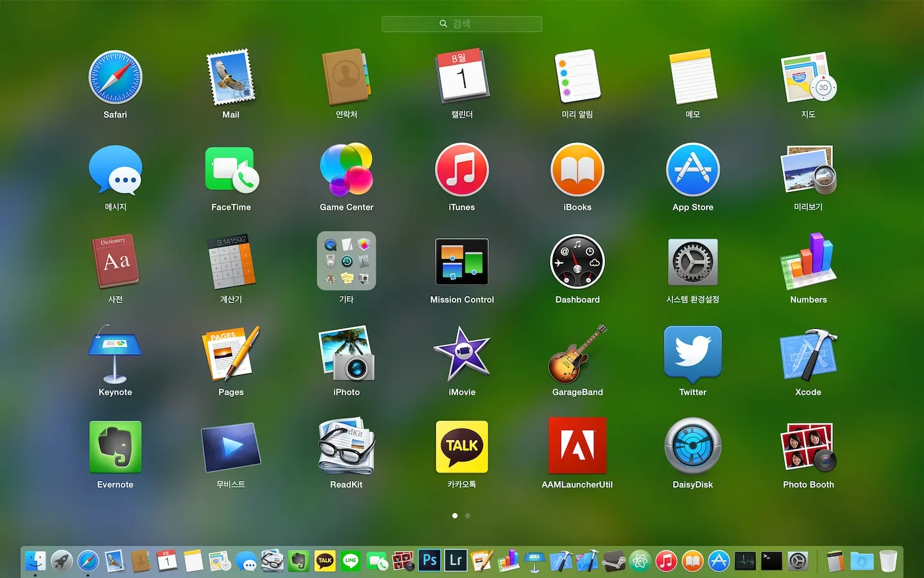Launch DaisyDisk

pos(692,448)
